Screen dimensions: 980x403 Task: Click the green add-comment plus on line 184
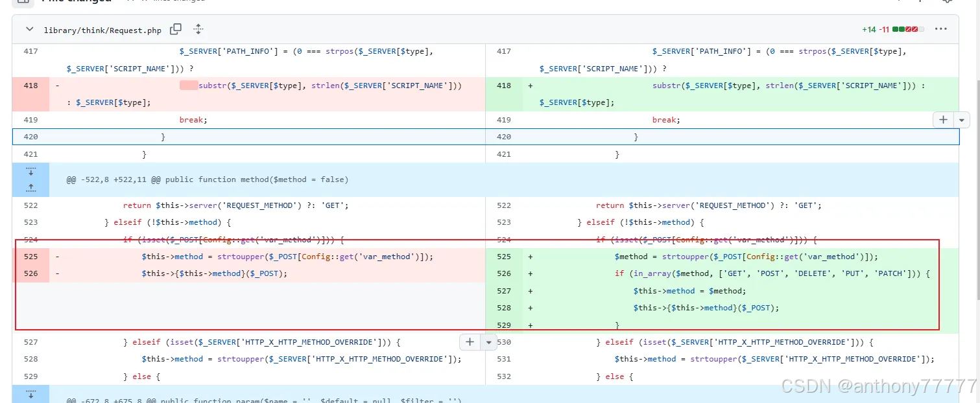click(x=944, y=119)
